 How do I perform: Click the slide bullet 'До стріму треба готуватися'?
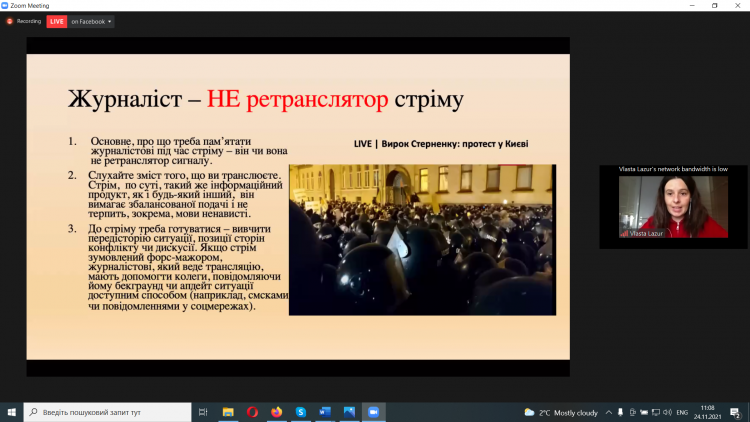click(154, 229)
